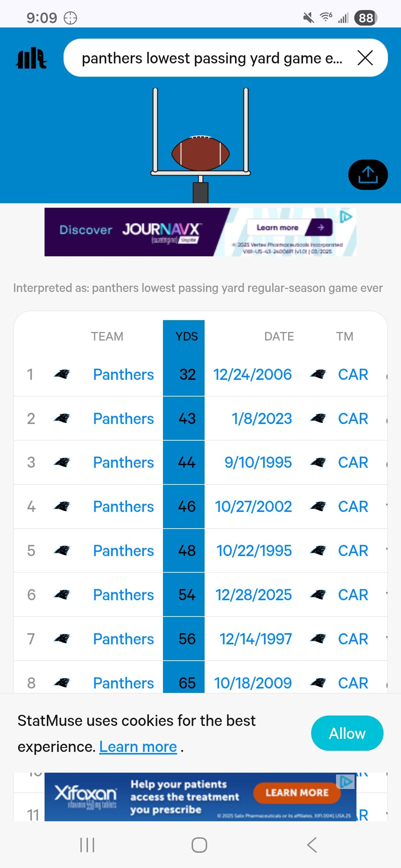Click Panthers logo in row 1
The width and height of the screenshot is (401, 868).
pos(62,374)
